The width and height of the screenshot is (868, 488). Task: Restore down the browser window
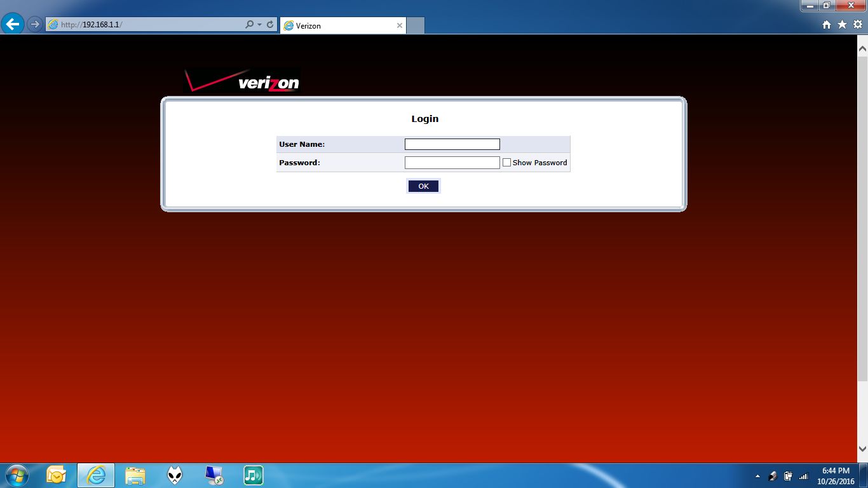pos(826,5)
